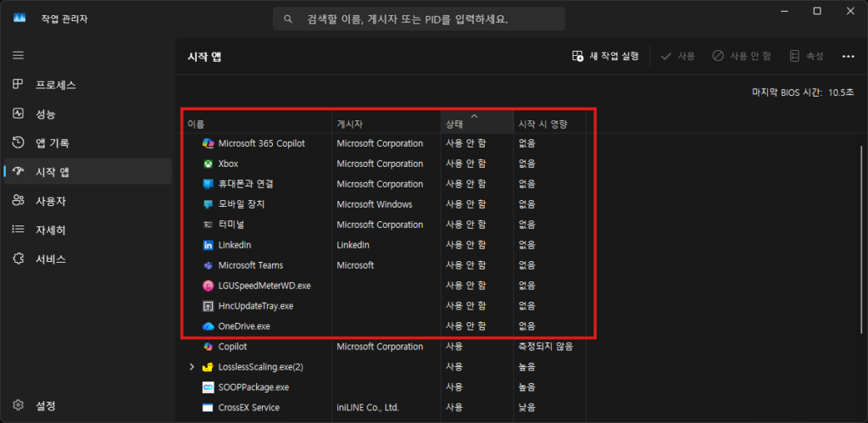
Task: Click 측정되지 않음 impact for Copilot
Action: pyautogui.click(x=545, y=347)
